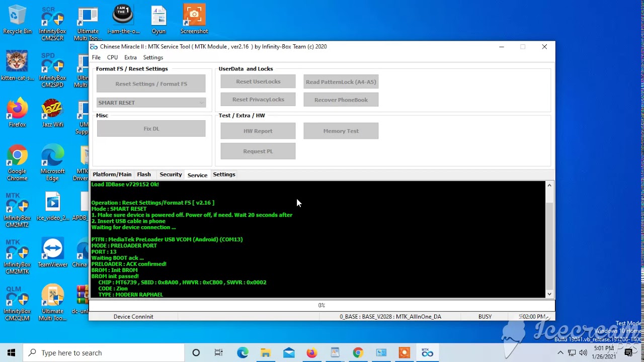Screen dimensions: 644x362
Task: Switch to the Platform/Main tab
Action: 112,174
